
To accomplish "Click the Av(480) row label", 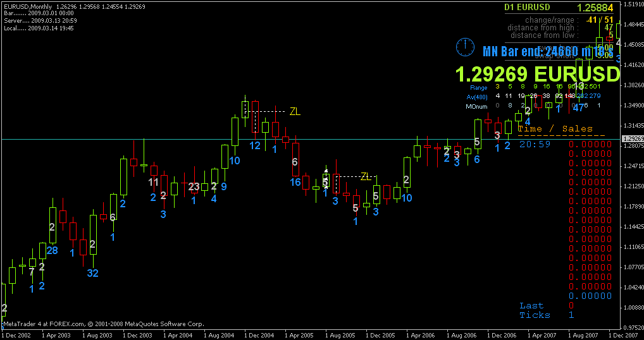I will (x=477, y=97).
